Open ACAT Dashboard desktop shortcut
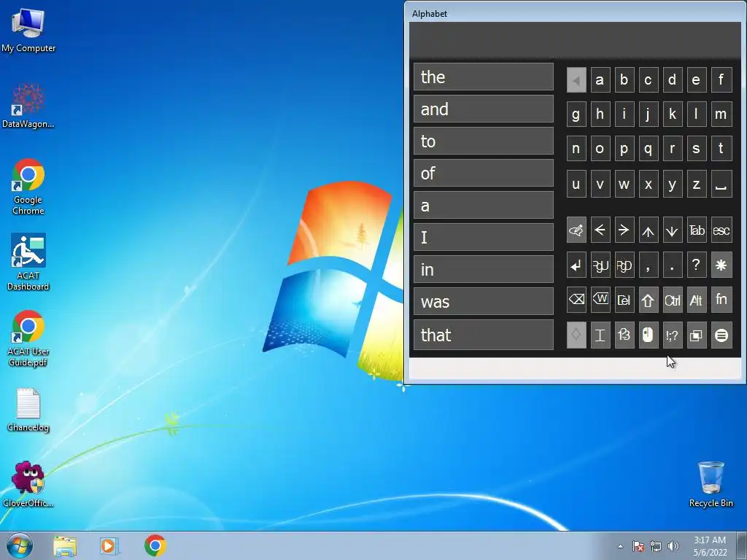Screen dimensions: 747x560 28,262
